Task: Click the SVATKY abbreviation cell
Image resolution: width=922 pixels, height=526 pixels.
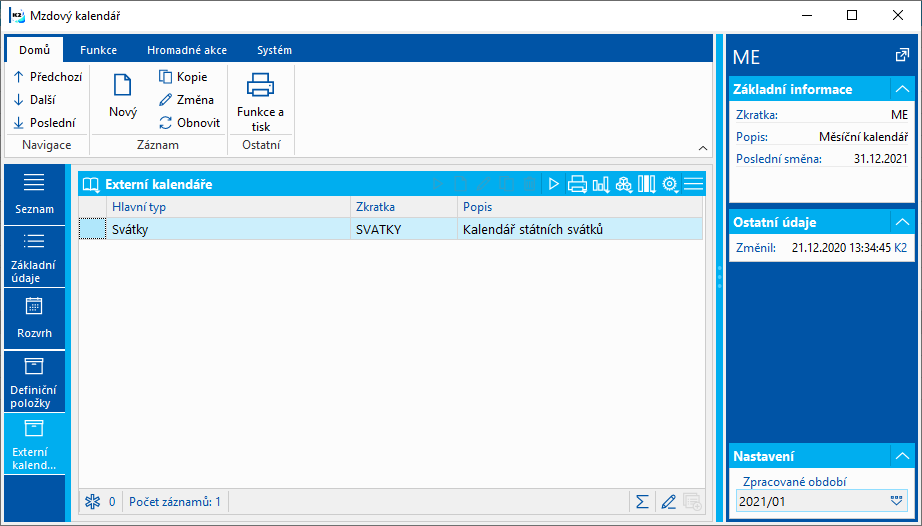Action: click(x=405, y=229)
